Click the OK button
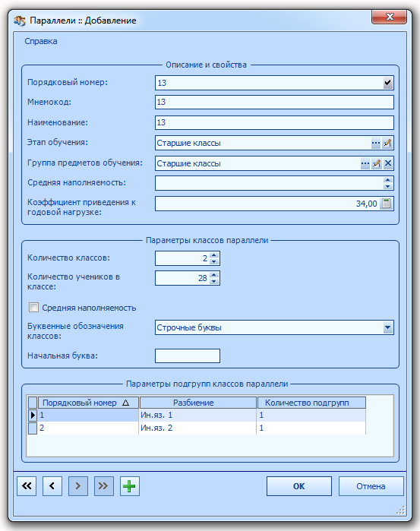The height and width of the screenshot is (531, 420). coord(299,486)
